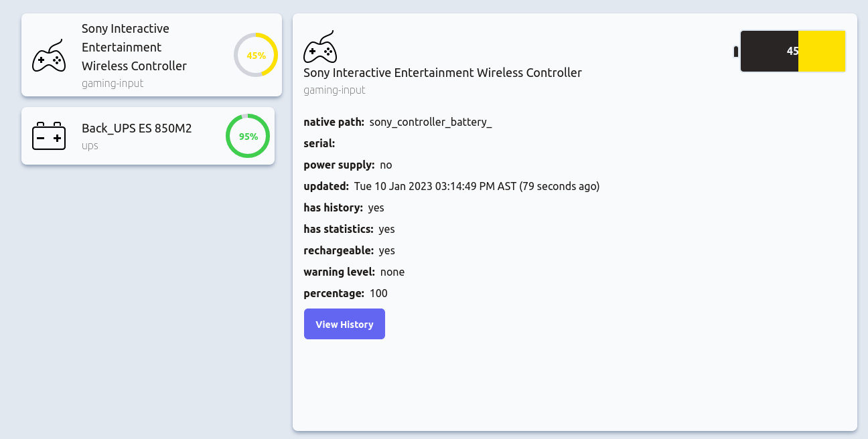Click the 'gaming-input' label in the controller card
This screenshot has width=868, height=439.
(x=113, y=84)
